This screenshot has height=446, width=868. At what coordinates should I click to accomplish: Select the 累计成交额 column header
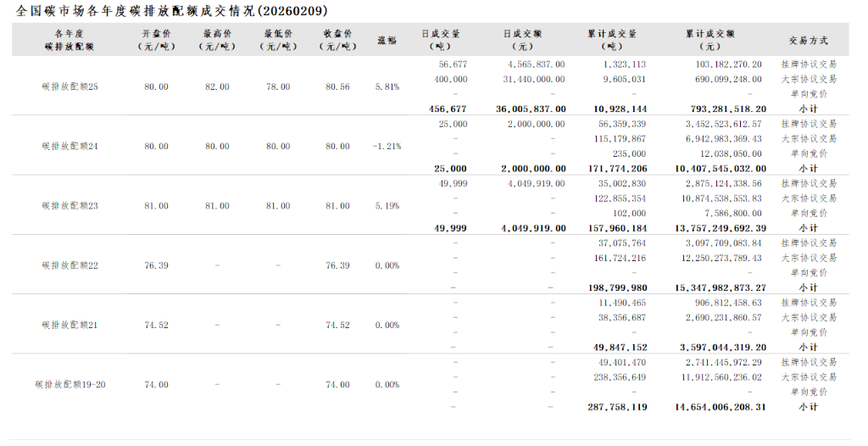710,40
